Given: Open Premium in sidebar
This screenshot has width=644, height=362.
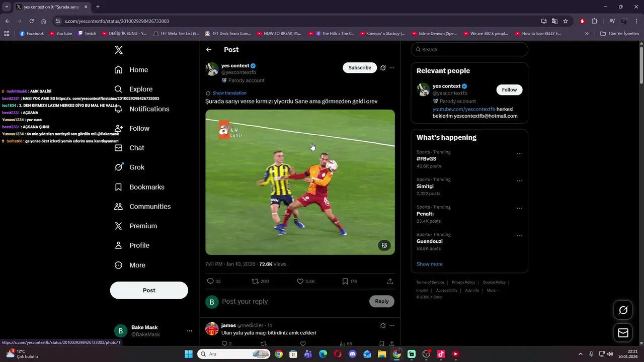Looking at the screenshot, I should (136, 226).
